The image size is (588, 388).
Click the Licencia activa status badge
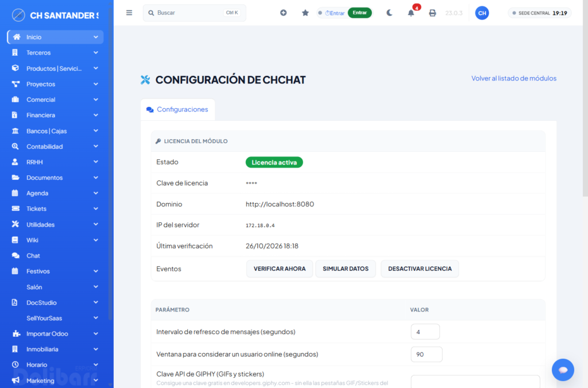(x=274, y=162)
